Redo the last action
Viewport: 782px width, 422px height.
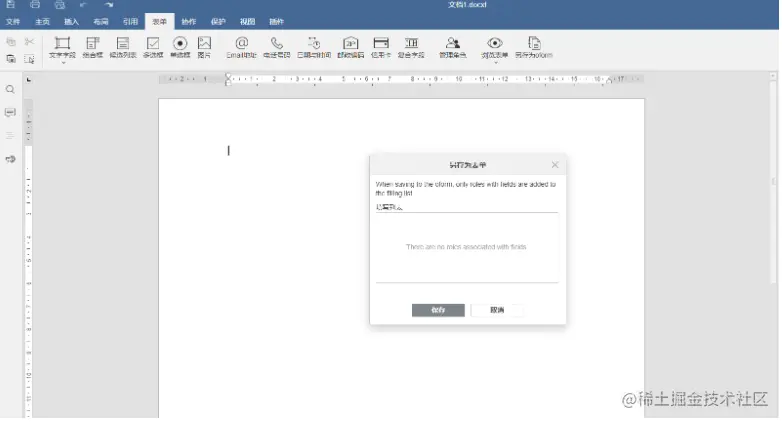pyautogui.click(x=109, y=4)
